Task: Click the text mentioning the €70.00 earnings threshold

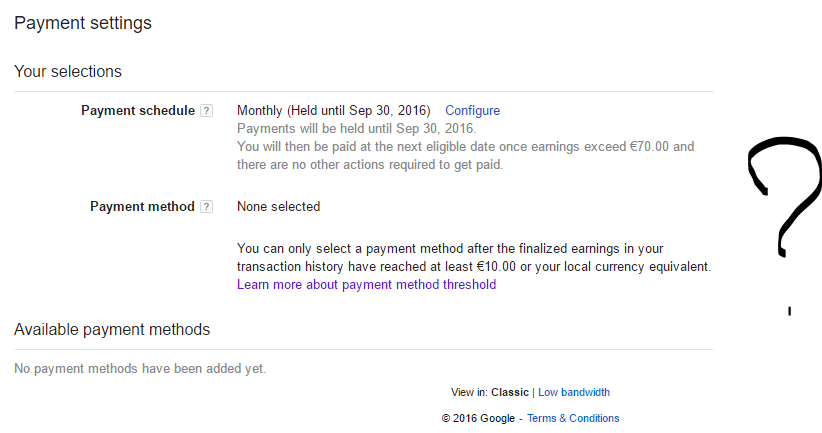Action: pyautogui.click(x=465, y=147)
